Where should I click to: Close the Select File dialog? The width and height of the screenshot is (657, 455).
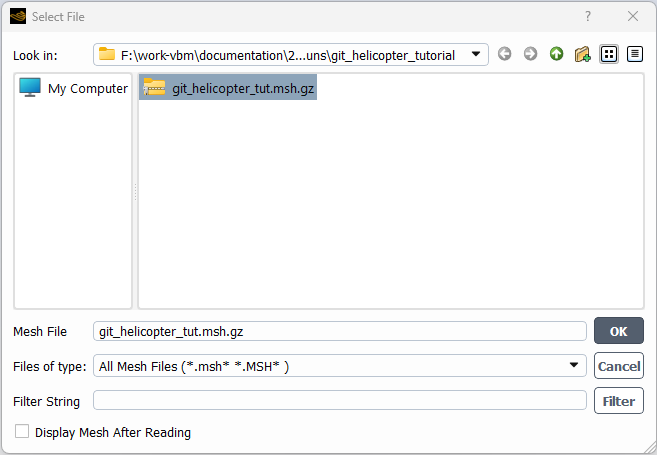coord(633,16)
